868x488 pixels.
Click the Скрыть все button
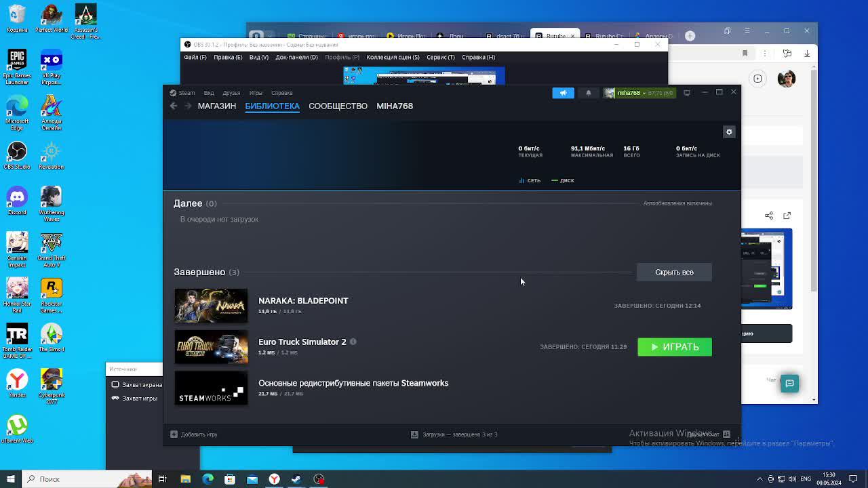(x=674, y=272)
